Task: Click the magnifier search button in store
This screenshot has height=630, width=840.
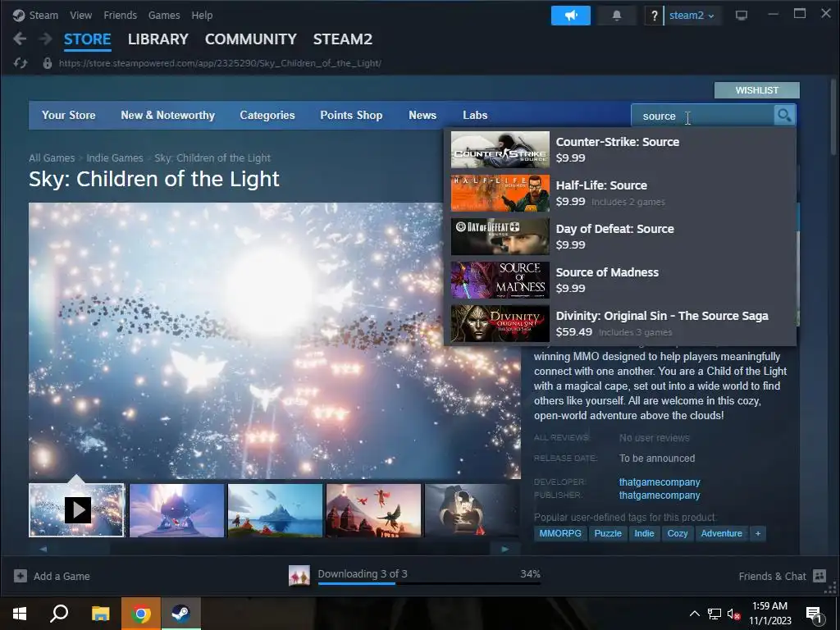Action: [x=783, y=115]
